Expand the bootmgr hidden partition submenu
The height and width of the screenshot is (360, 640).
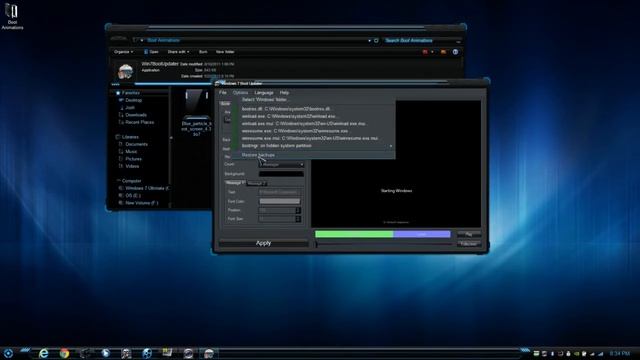[x=313, y=146]
